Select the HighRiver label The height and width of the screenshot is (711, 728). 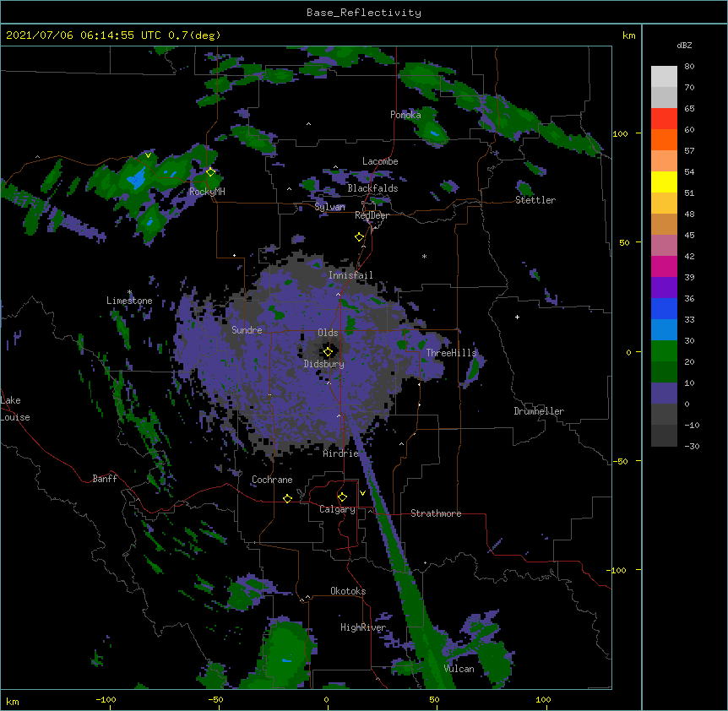click(x=363, y=627)
